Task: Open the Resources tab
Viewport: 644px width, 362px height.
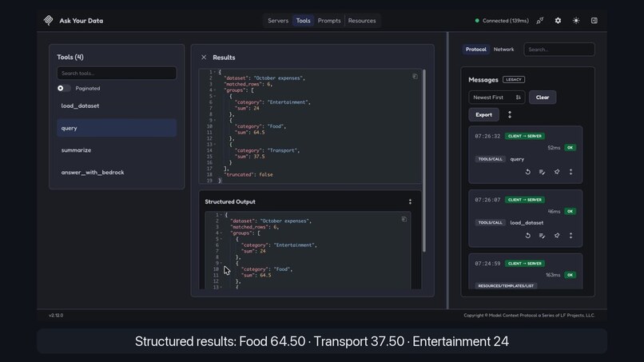Action: pyautogui.click(x=362, y=21)
